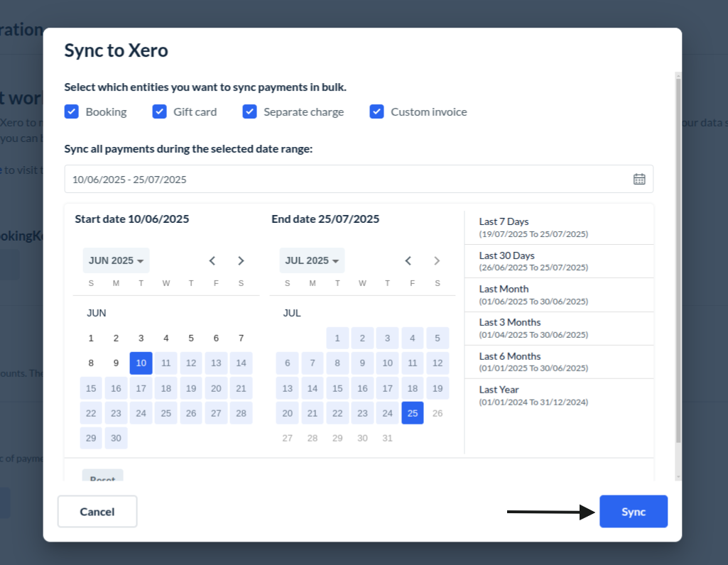Pick June 26 in start calendar
The width and height of the screenshot is (728, 565).
pos(191,413)
